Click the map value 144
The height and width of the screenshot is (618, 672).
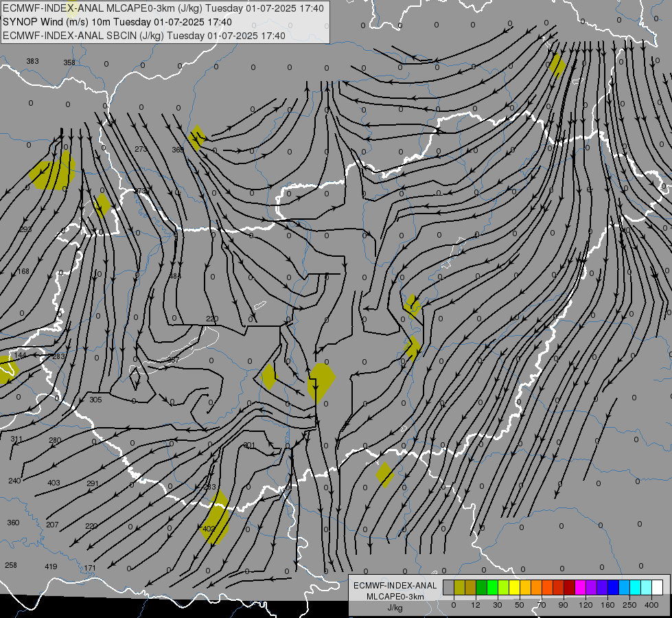pos(20,355)
